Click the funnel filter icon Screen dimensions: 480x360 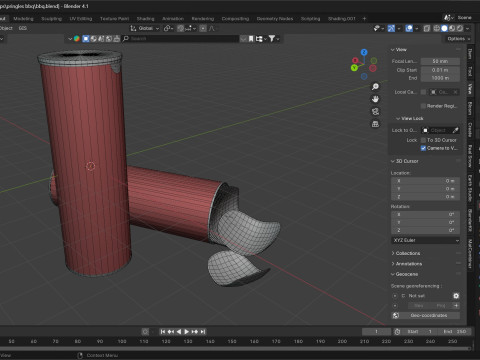coord(272,39)
